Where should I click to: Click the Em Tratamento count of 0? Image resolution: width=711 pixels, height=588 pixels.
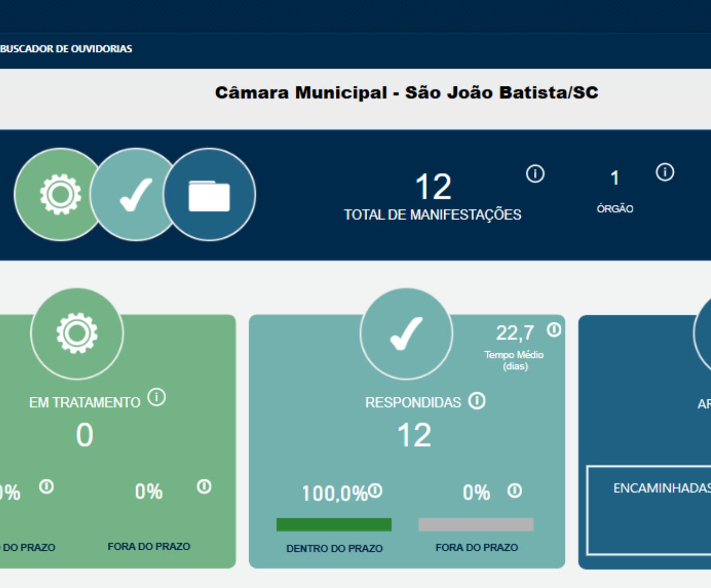coord(84,435)
